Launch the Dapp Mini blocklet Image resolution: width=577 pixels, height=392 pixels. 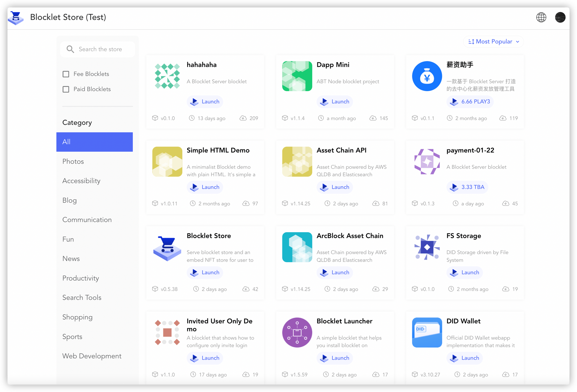pyautogui.click(x=335, y=102)
